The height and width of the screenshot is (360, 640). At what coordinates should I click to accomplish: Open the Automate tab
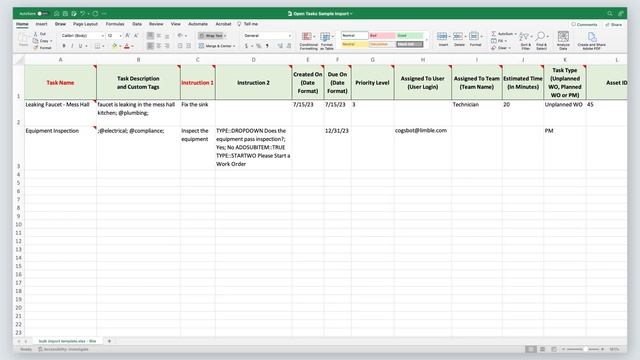(198, 24)
